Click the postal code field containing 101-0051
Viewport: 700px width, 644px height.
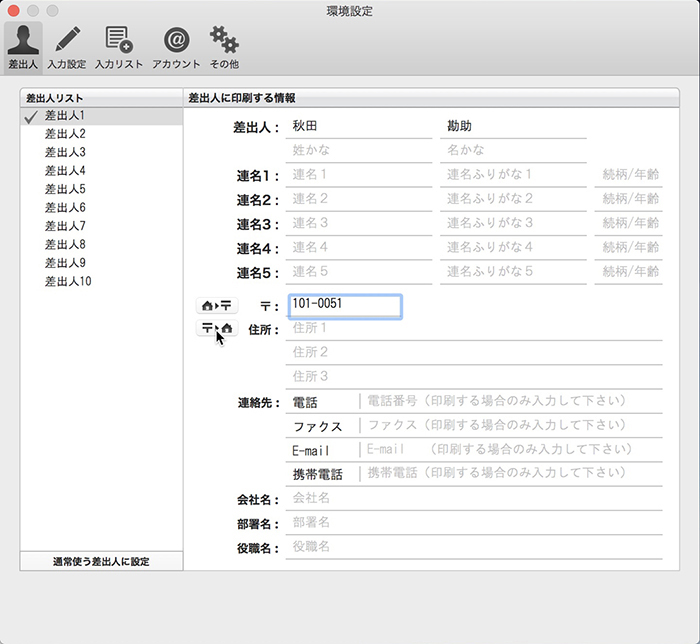[344, 306]
